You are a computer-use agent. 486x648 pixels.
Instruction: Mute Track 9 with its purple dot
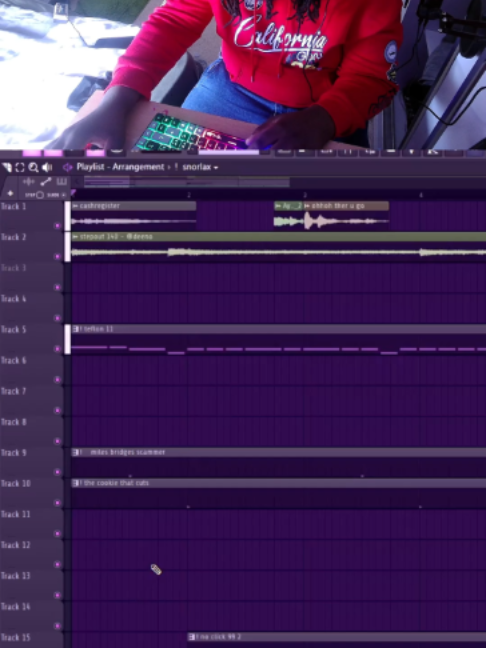click(57, 472)
